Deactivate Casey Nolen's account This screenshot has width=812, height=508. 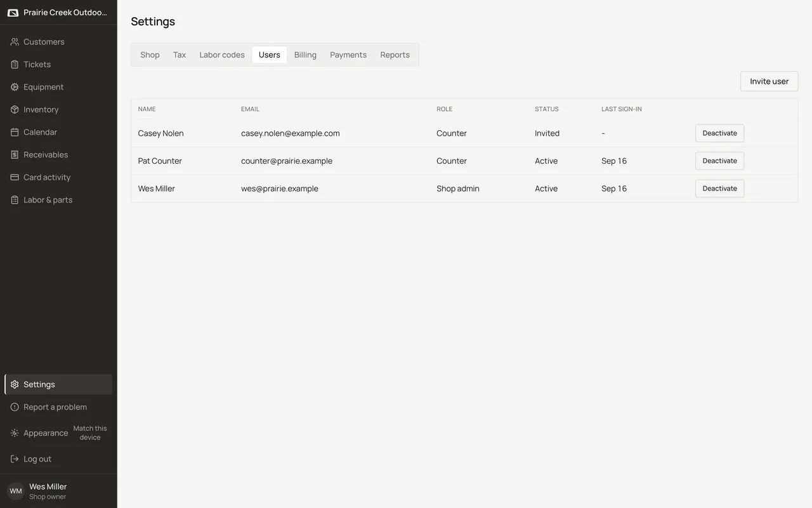click(x=719, y=133)
